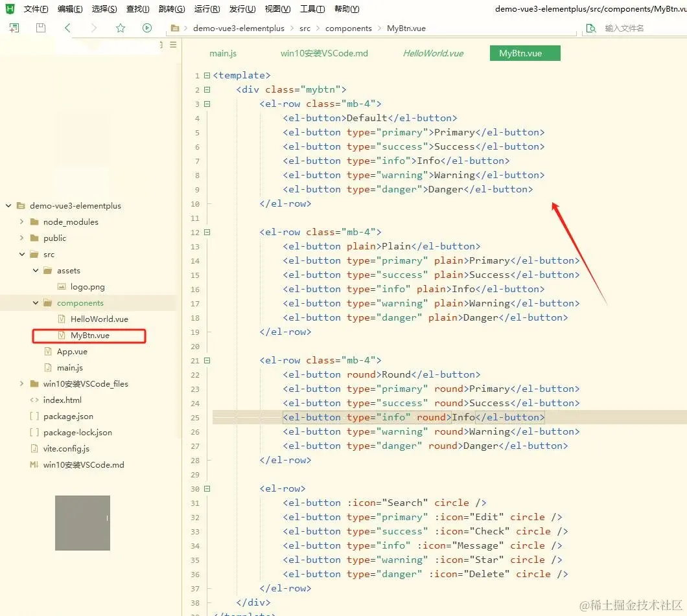
Task: Go forward with the right arrow icon
Action: coord(94,28)
